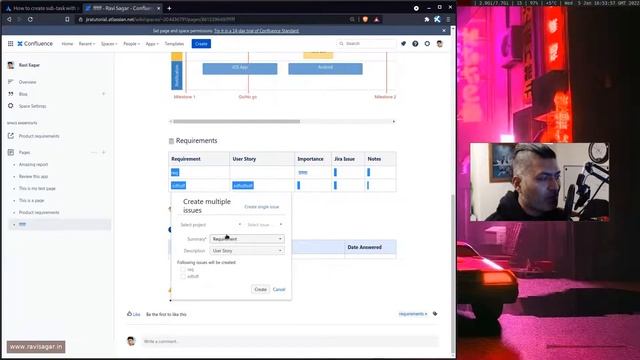This screenshot has height=360, width=640.
Task: Click the browser address bar URL
Action: [160, 19]
